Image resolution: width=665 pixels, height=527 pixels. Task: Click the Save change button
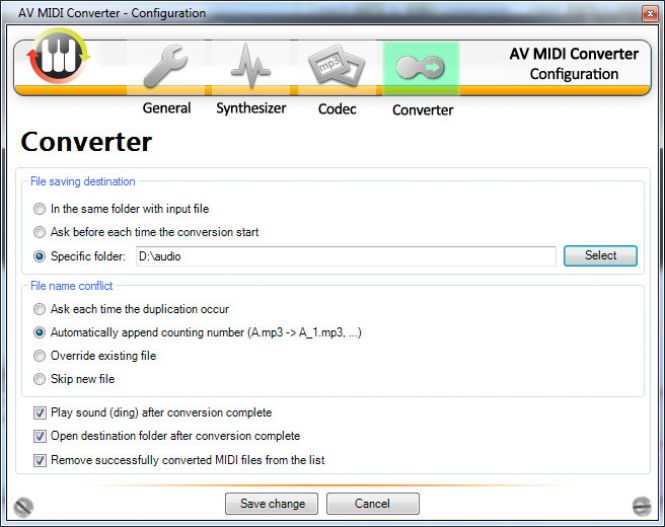(x=272, y=503)
